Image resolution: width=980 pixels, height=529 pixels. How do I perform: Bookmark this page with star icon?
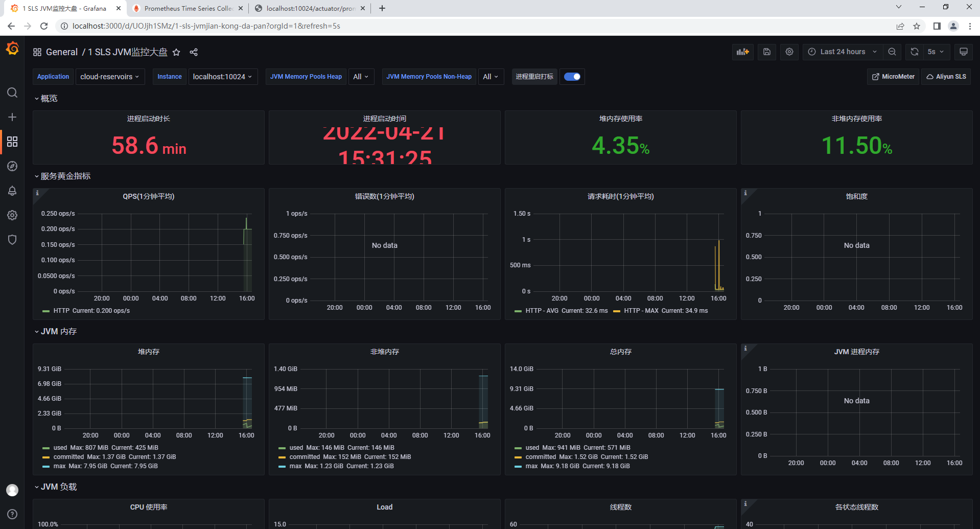pos(917,26)
